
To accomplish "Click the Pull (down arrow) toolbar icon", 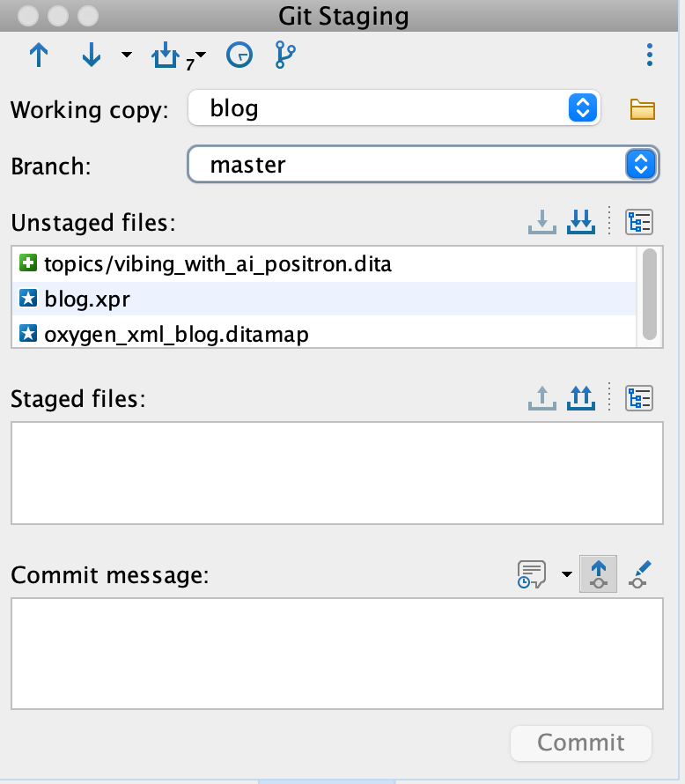I will [91, 55].
